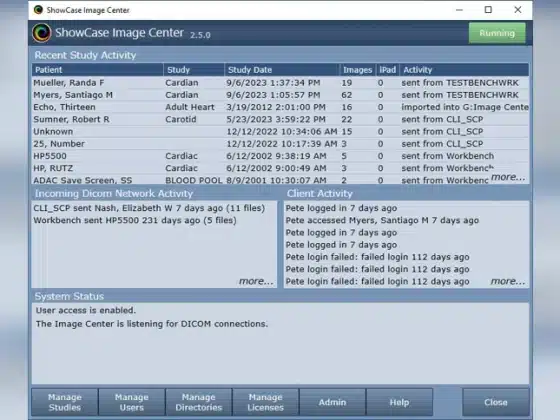Click image count 22 for Sumner
The width and height of the screenshot is (560, 420).
[x=346, y=119]
